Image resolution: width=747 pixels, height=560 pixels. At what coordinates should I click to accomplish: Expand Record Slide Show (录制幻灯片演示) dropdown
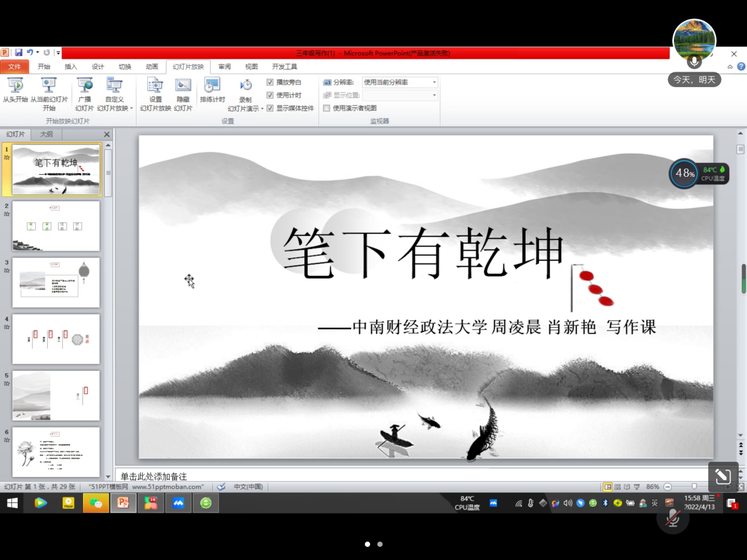coord(246,109)
